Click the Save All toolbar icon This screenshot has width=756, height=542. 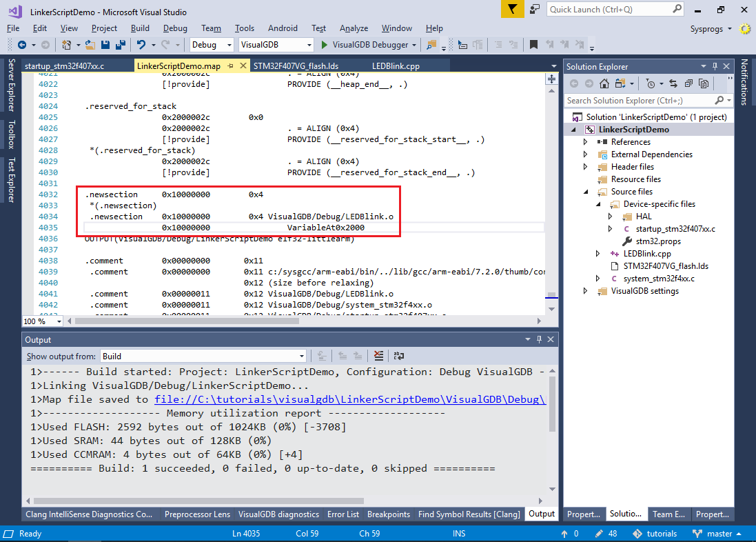point(120,45)
